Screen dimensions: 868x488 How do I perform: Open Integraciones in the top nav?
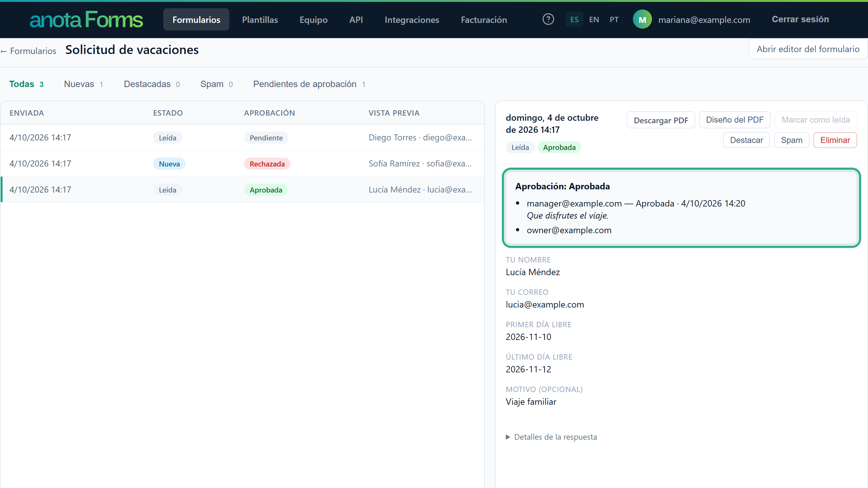[412, 20]
